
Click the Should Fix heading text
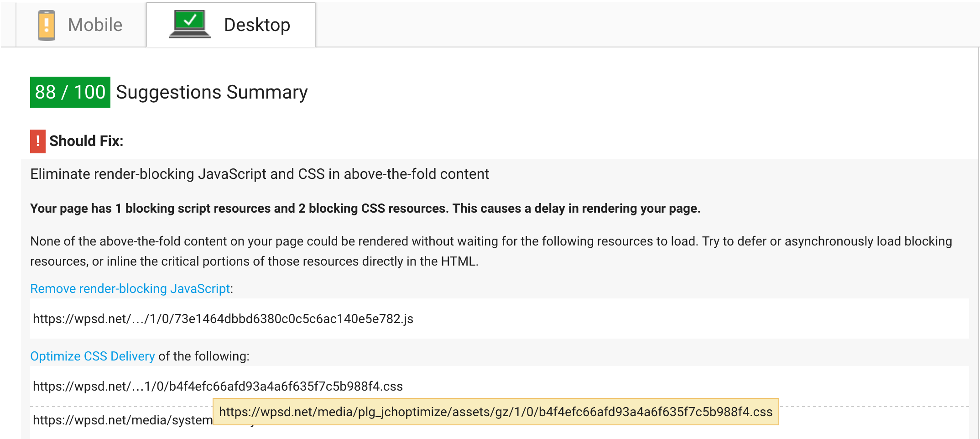point(86,141)
